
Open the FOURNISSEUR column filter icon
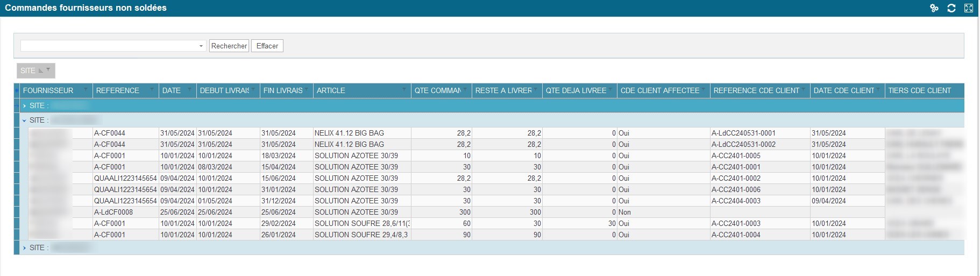click(86, 89)
